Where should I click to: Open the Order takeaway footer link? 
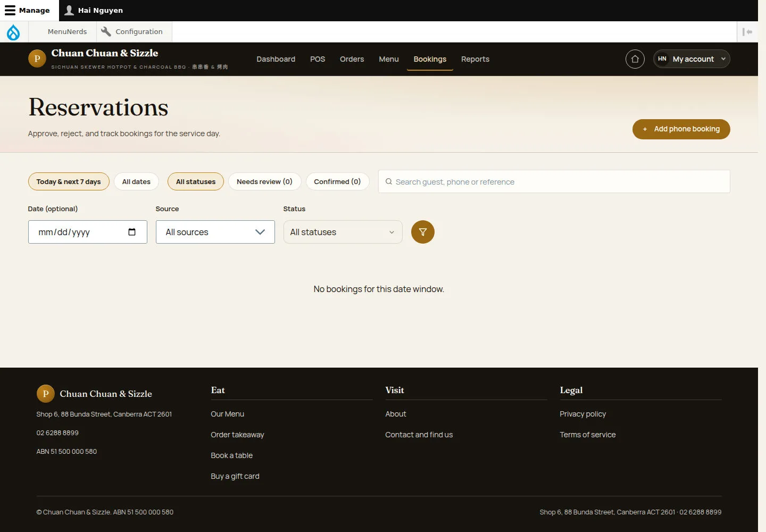point(237,435)
